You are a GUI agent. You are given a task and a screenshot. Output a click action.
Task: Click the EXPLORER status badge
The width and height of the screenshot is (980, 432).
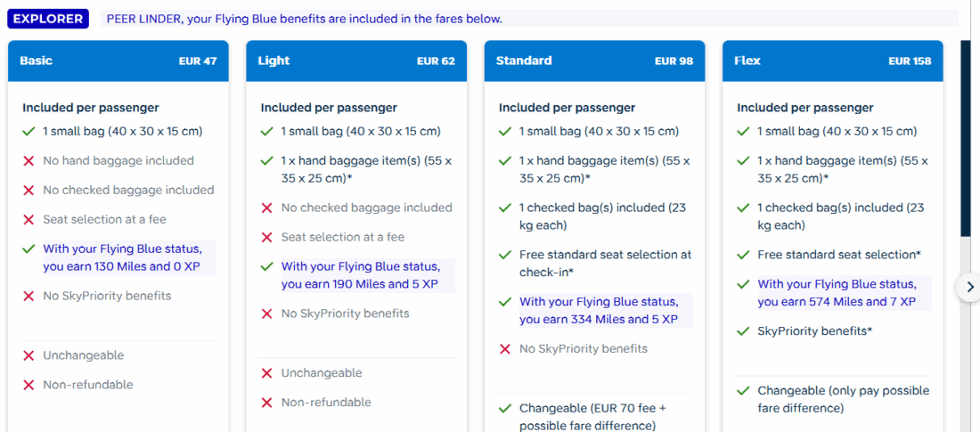point(48,19)
